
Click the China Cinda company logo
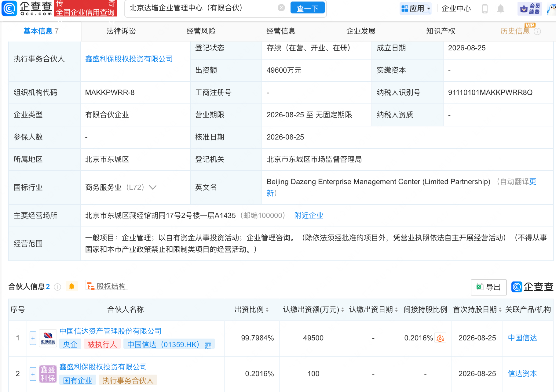click(x=48, y=338)
